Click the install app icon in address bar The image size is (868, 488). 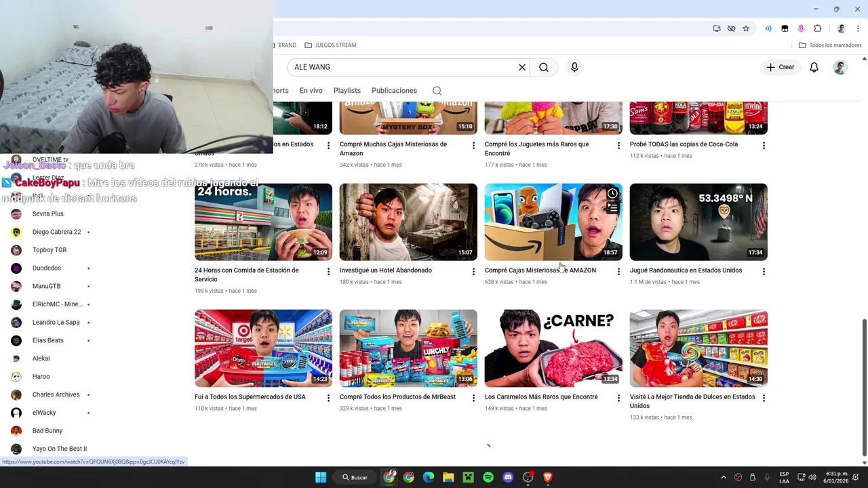(x=717, y=28)
